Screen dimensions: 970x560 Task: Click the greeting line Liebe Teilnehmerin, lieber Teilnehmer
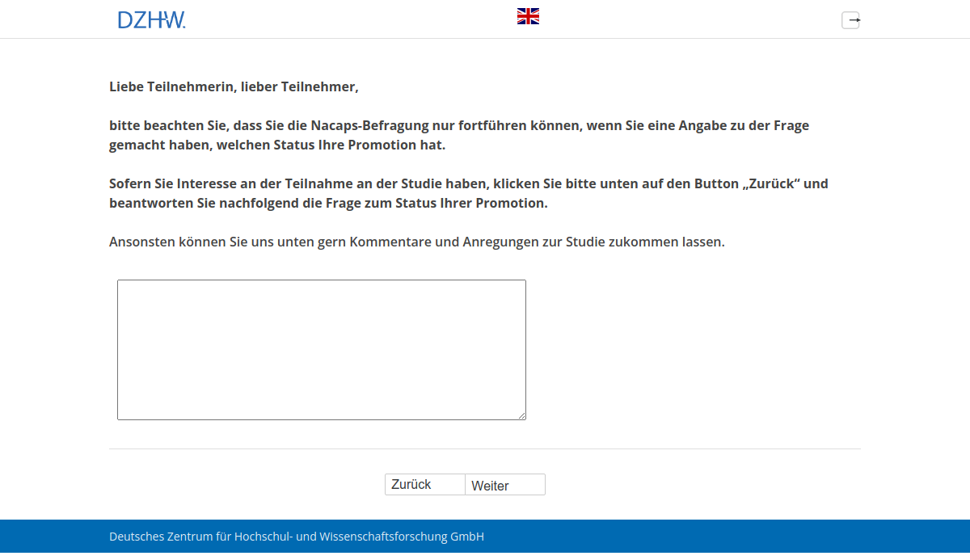234,86
